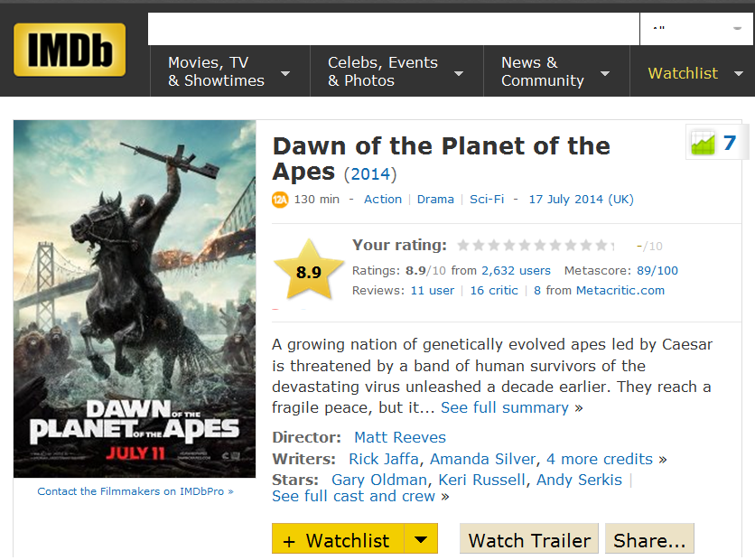Screen dimensions: 755x560
Task: Open director Matt Reeves' page
Action: tap(400, 438)
